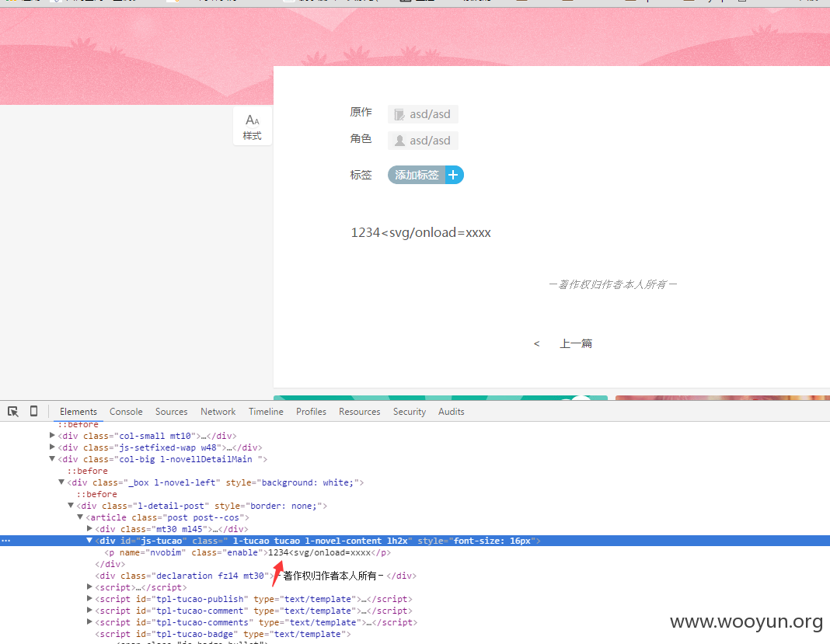Click the 原作 label
Image resolution: width=830 pixels, height=644 pixels.
pyautogui.click(x=361, y=112)
